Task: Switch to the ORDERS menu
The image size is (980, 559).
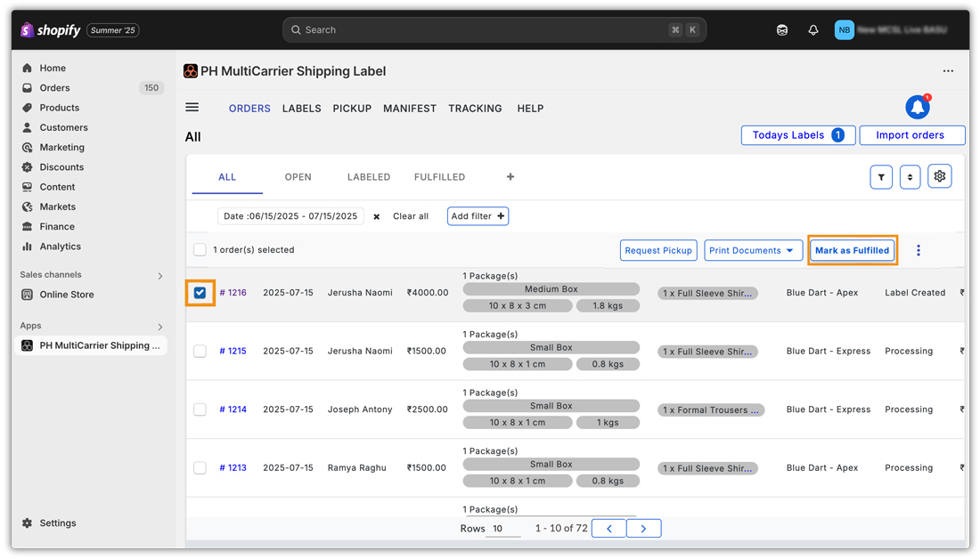Action: click(x=249, y=109)
